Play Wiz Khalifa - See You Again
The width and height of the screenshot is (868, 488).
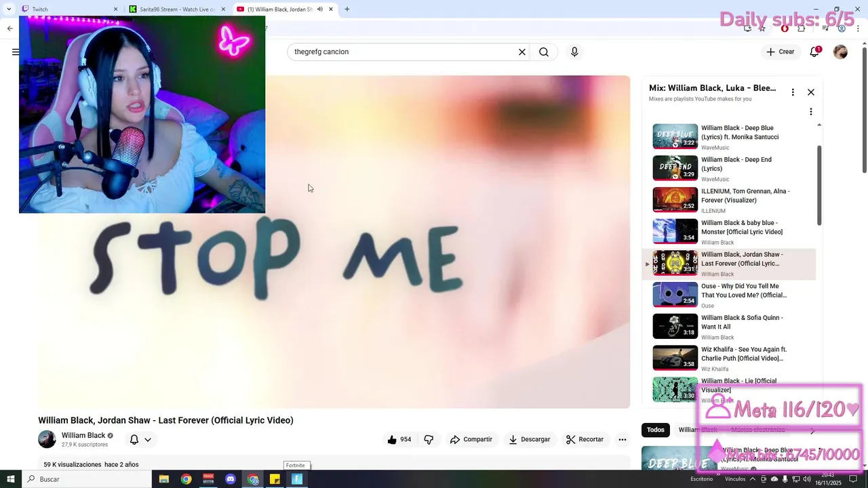[x=730, y=359]
